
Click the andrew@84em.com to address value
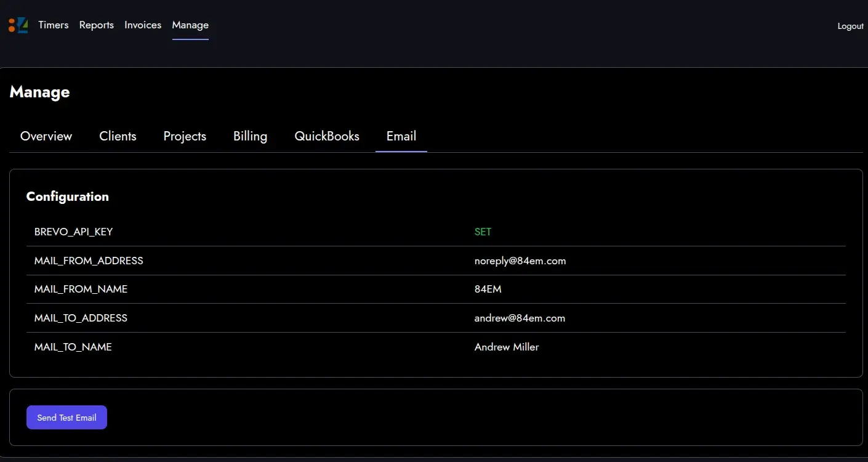coord(520,318)
